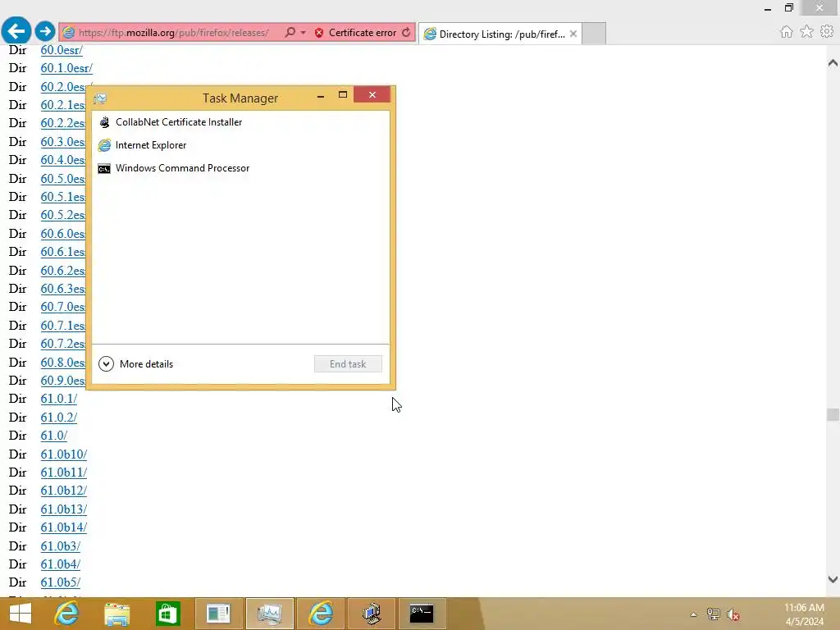840x630 pixels.
Task: Open the address bar autocomplete dropdown arrow
Action: tap(304, 32)
